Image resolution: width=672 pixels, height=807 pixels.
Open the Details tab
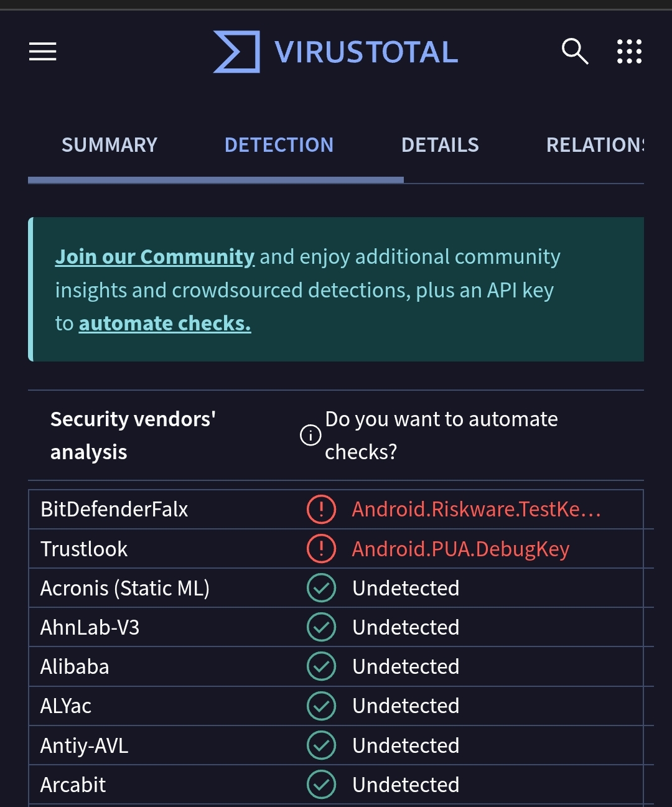pos(440,145)
